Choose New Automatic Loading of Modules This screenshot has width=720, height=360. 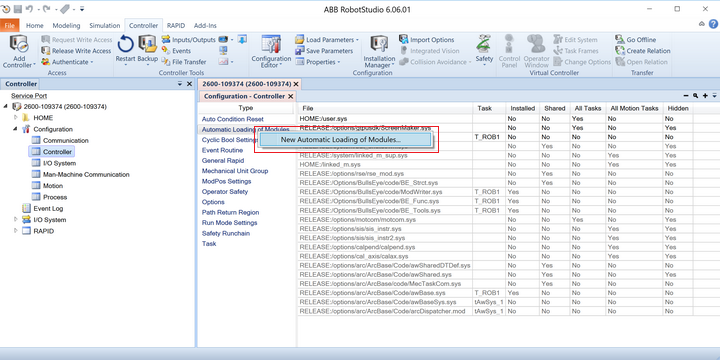pyautogui.click(x=345, y=140)
